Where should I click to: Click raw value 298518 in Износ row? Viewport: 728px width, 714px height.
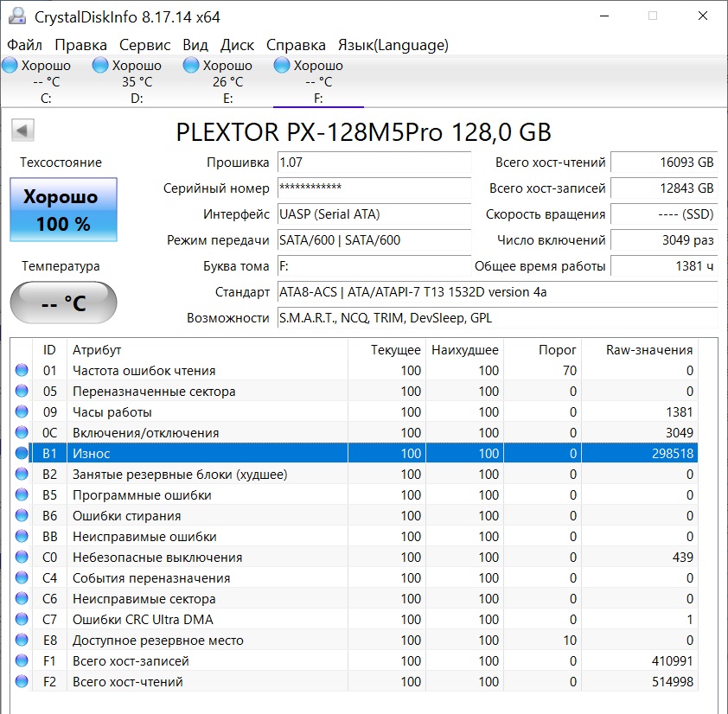(x=673, y=454)
